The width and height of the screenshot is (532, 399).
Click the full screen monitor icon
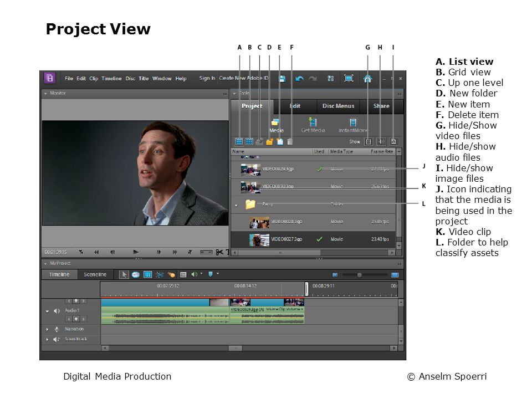(x=349, y=78)
